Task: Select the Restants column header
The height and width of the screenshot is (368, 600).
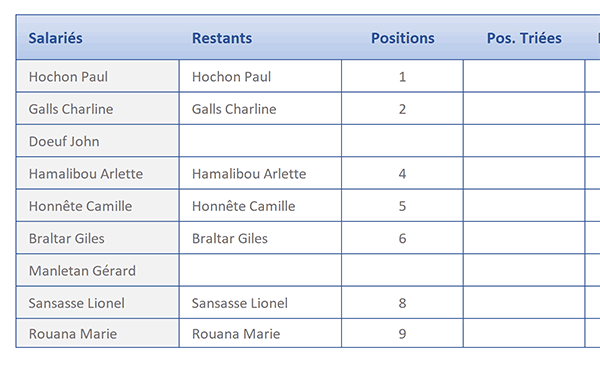Action: 260,37
